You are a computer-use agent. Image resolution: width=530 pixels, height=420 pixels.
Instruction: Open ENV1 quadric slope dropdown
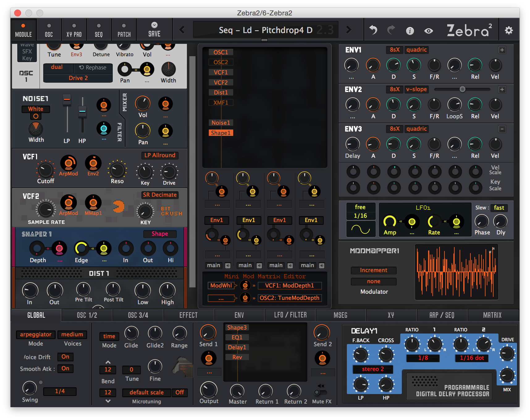(416, 50)
